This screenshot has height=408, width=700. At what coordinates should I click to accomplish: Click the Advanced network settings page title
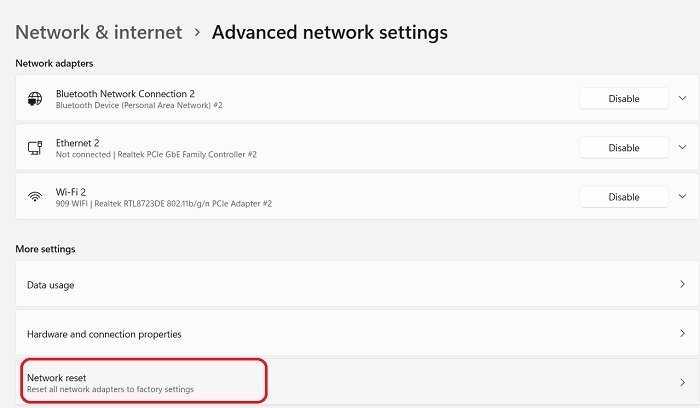pos(330,32)
